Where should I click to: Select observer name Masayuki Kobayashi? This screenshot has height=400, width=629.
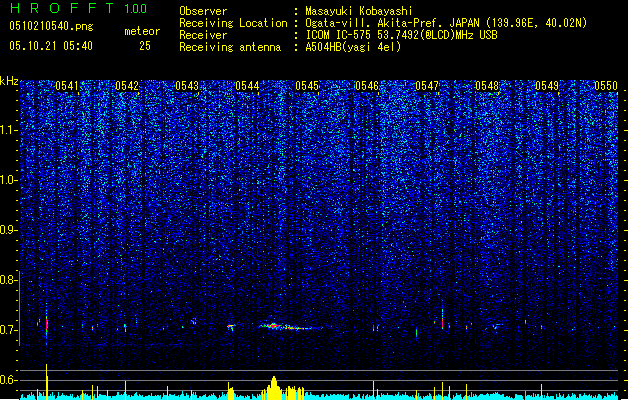359,11
